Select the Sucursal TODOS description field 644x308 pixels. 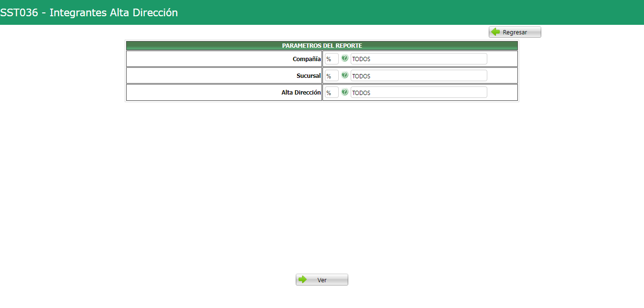tap(419, 75)
